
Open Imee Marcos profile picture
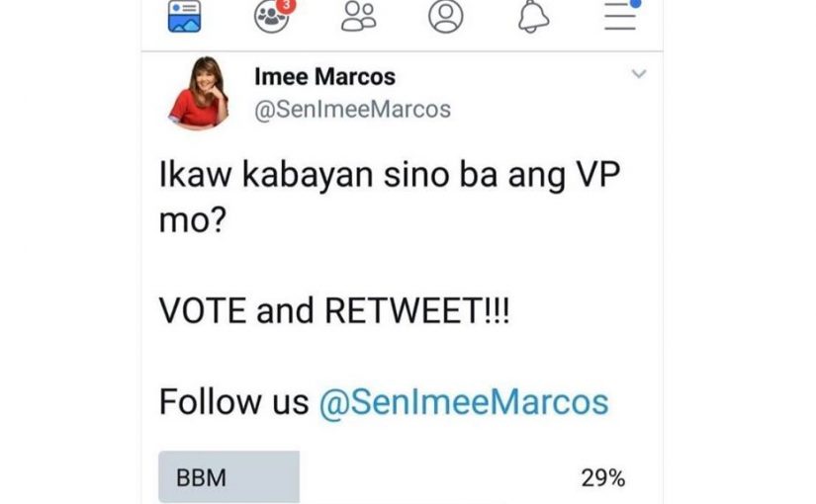199,93
